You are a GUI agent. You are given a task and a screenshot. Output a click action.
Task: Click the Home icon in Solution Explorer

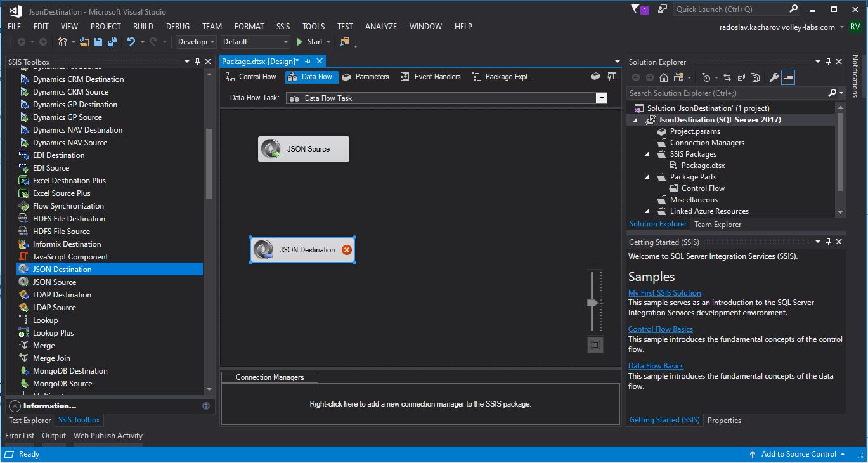[x=664, y=77]
